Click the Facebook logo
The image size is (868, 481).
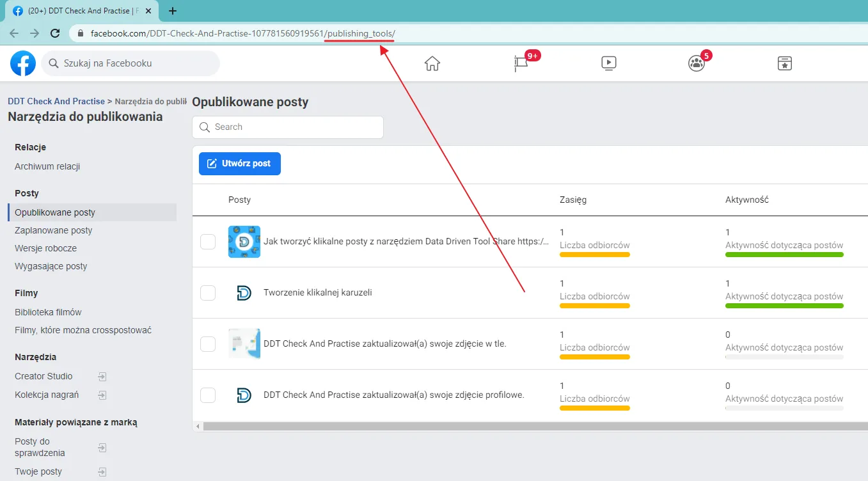coord(23,63)
